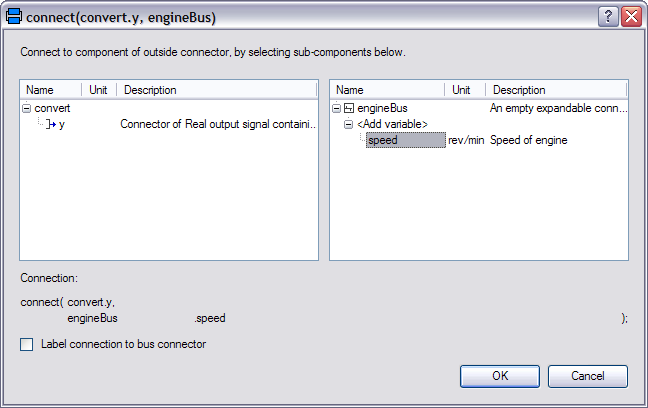The height and width of the screenshot is (408, 648).
Task: Close the connect dialog window
Action: (x=630, y=17)
